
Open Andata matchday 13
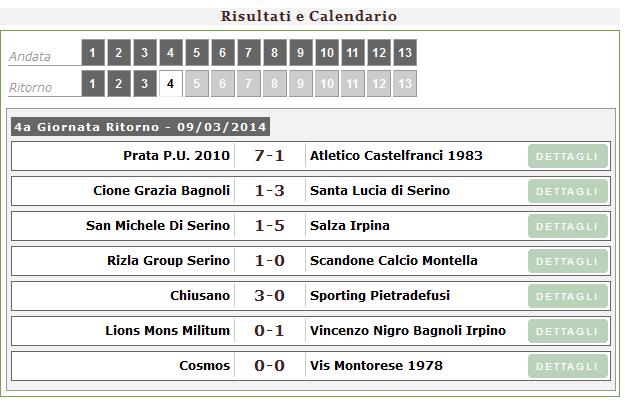point(404,53)
